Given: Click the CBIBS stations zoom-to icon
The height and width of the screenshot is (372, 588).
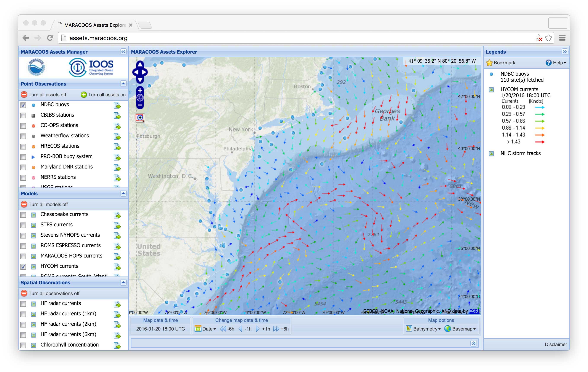Looking at the screenshot, I should pyautogui.click(x=117, y=116).
